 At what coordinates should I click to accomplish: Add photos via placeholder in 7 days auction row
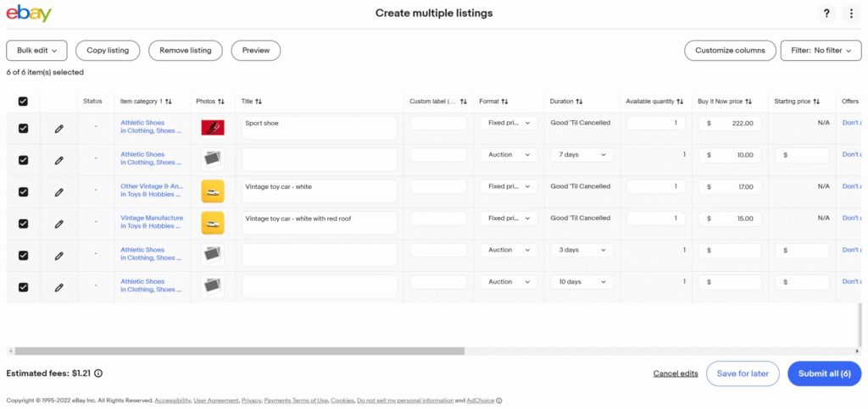(213, 160)
